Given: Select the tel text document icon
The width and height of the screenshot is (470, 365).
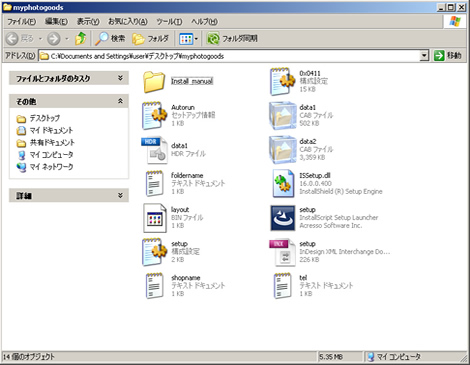Looking at the screenshot, I should coord(282,286).
